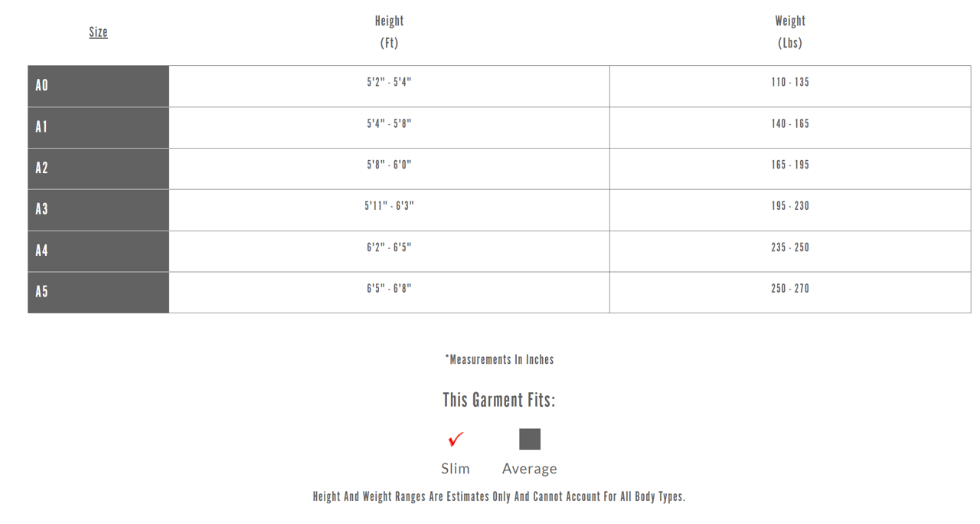Click the red Slim fit checkmark
This screenshot has width=980, height=524.
click(456, 439)
